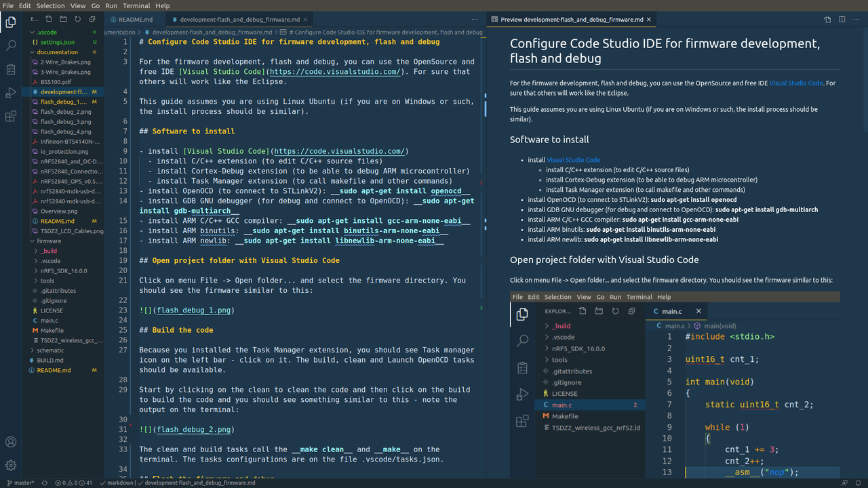Click the code.visualstudio.com URL on editor line 9
868x488 pixels.
pos(339,151)
